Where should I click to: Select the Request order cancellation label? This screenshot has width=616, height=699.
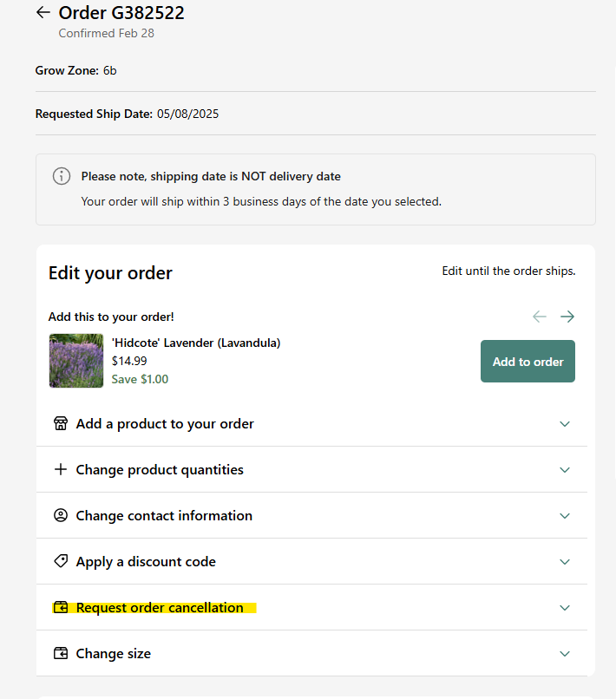tap(160, 608)
